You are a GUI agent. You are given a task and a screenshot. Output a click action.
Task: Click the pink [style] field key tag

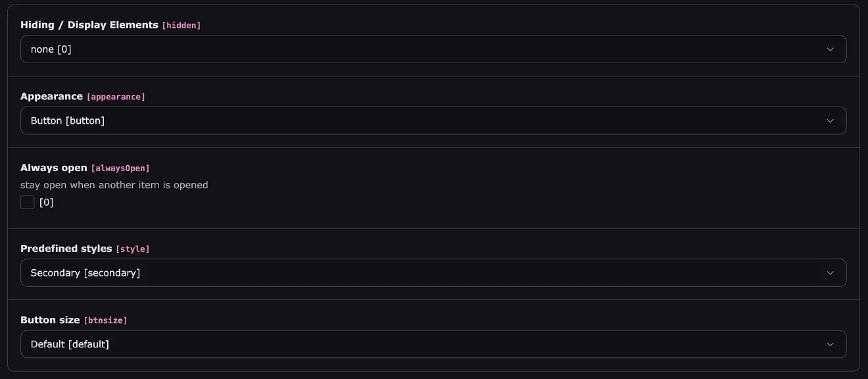coord(133,249)
